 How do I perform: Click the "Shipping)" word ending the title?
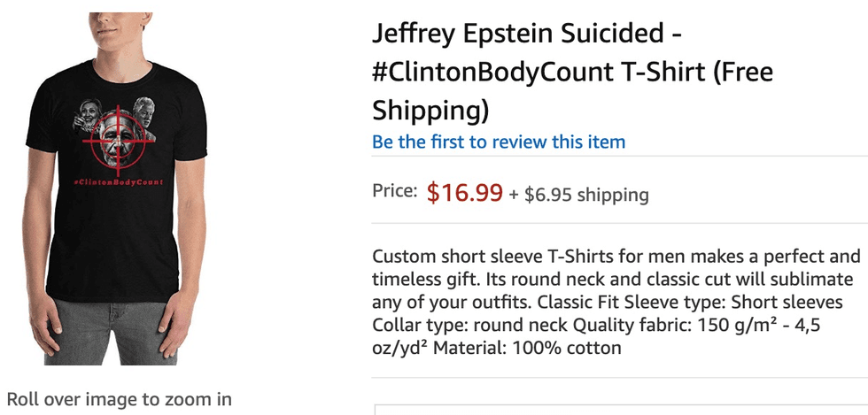430,111
